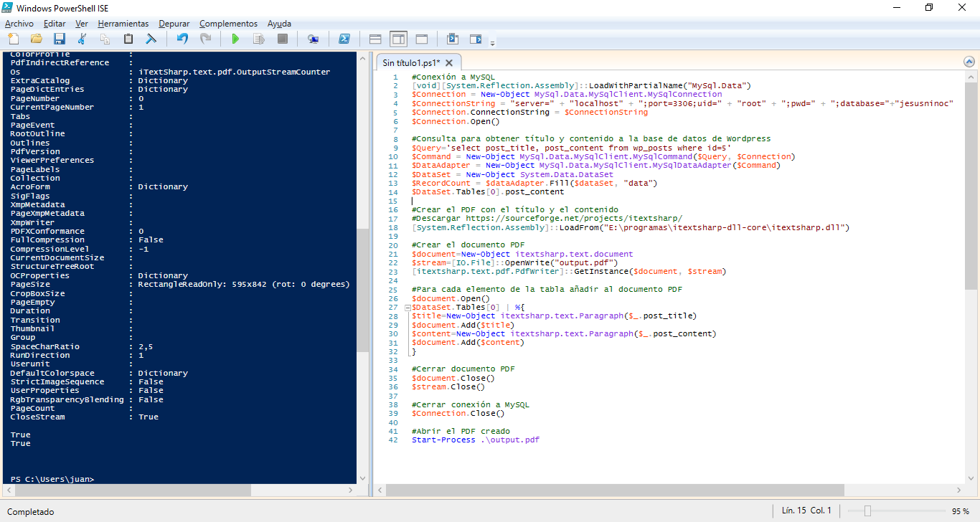The width and height of the screenshot is (980, 522).
Task: Open a script with the folder icon
Action: coord(36,39)
